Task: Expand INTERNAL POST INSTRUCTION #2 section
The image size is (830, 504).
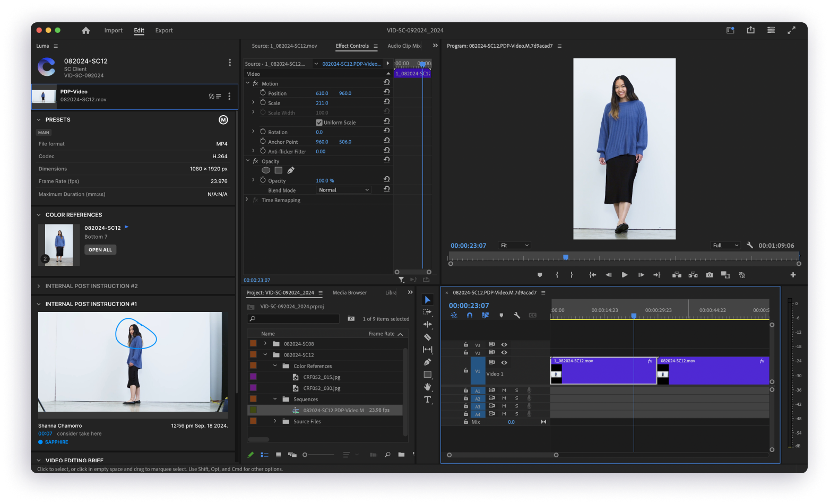Action: coord(39,286)
